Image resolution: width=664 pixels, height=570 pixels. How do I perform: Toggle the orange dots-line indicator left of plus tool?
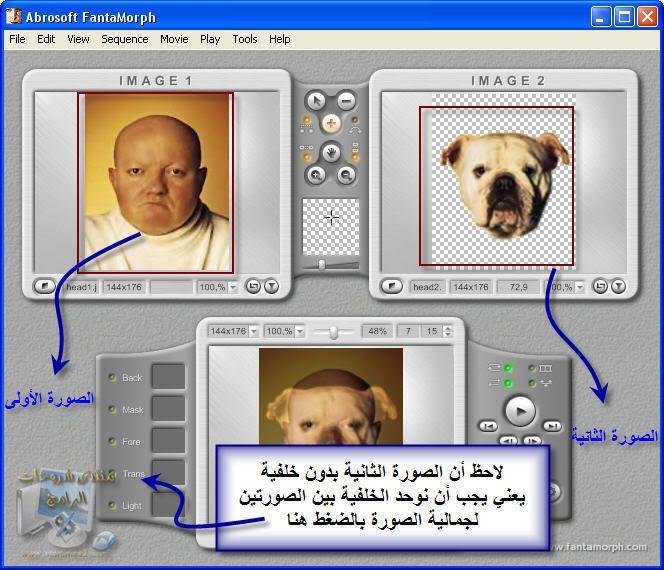[x=307, y=121]
